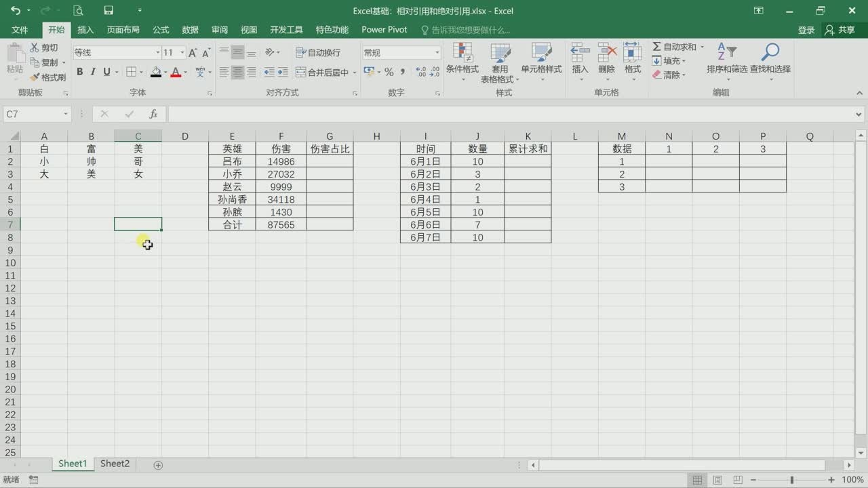Click the Fill (填充) button
The height and width of the screenshot is (488, 868).
pos(669,61)
